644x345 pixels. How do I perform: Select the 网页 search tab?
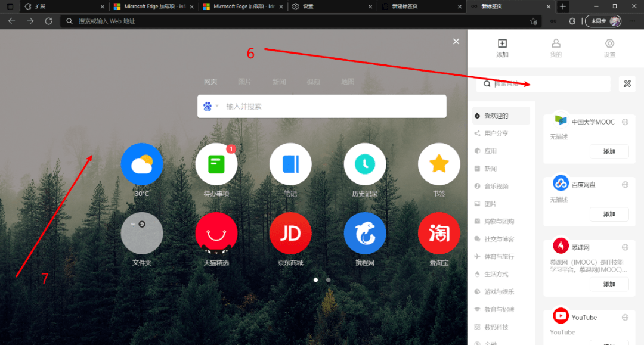pyautogui.click(x=210, y=82)
